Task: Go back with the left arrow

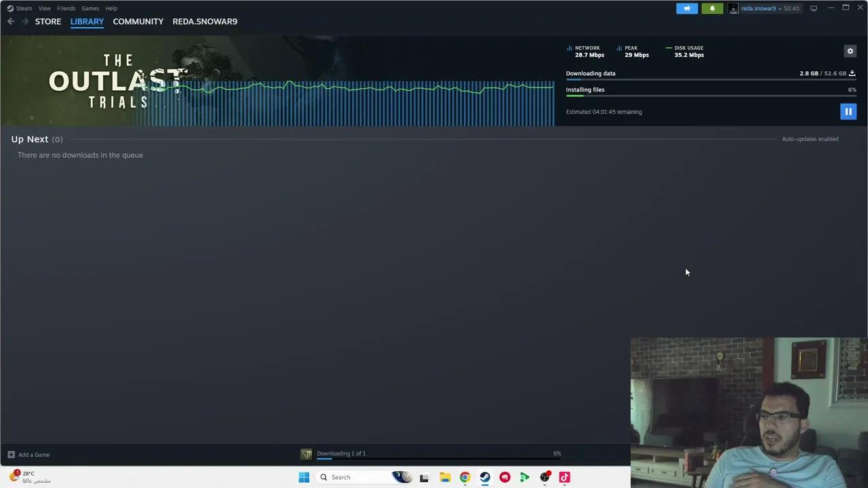Action: [x=11, y=22]
